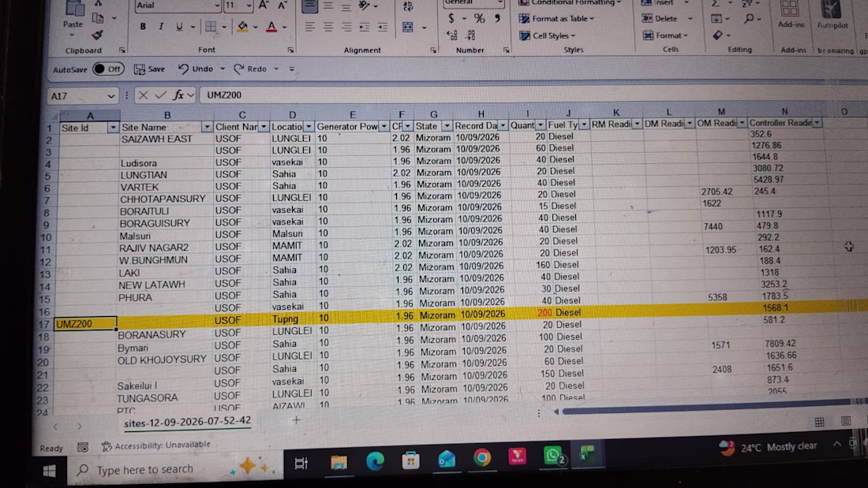Click the fill color paint bucket
The image size is (868, 488).
pyautogui.click(x=242, y=27)
